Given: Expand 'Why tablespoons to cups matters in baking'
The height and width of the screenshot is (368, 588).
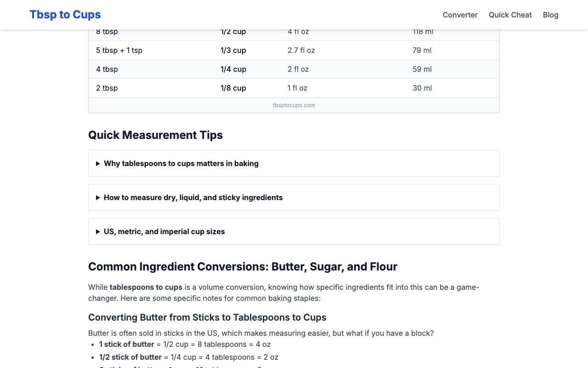Looking at the screenshot, I should click(x=294, y=163).
